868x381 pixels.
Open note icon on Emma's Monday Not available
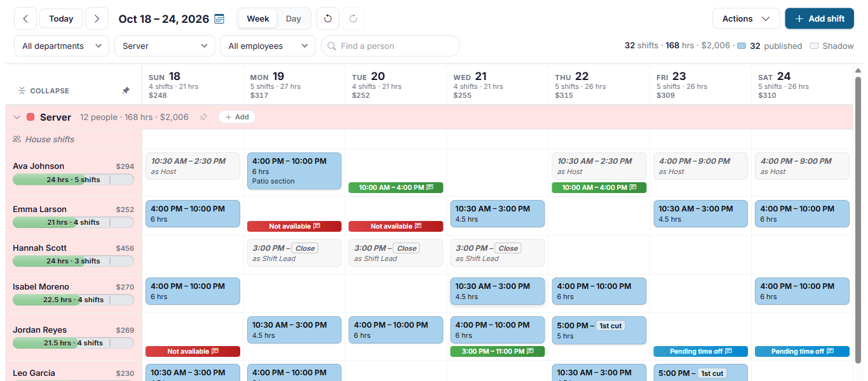point(317,226)
